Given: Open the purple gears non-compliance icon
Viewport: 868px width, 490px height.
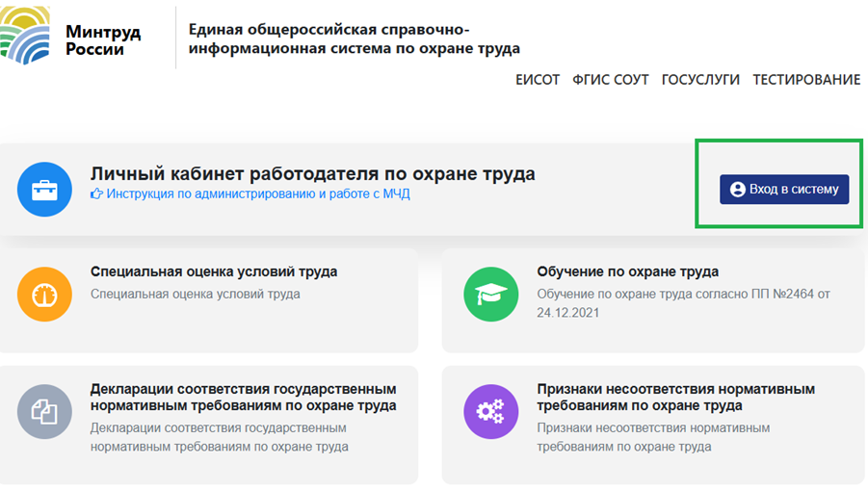Looking at the screenshot, I should tap(491, 412).
